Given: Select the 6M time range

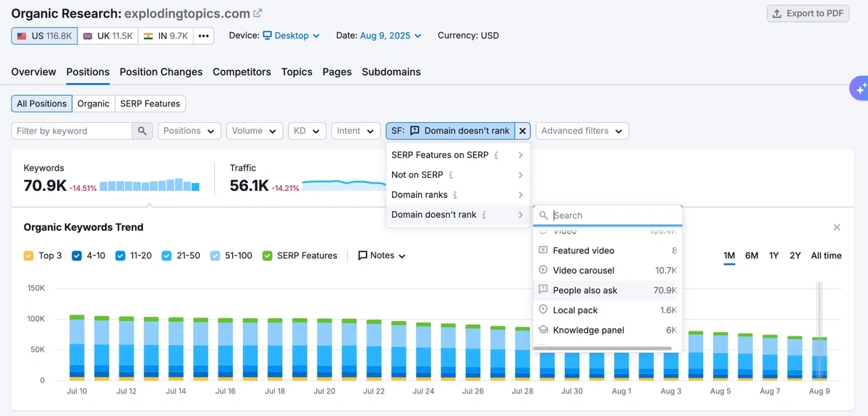Looking at the screenshot, I should 752,255.
